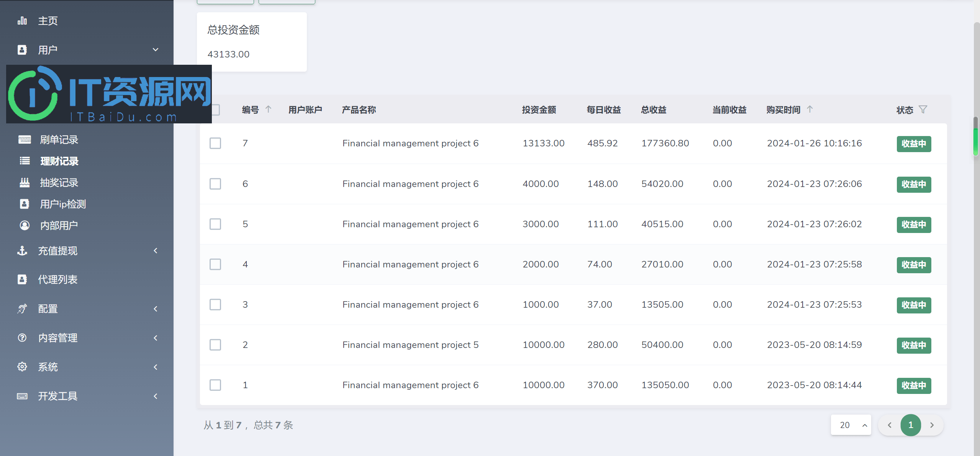
Task: Toggle checkbox for record number 4
Action: pos(216,264)
